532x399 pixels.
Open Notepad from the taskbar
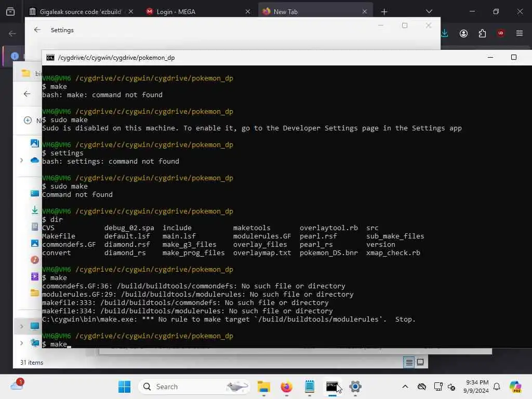click(310, 387)
